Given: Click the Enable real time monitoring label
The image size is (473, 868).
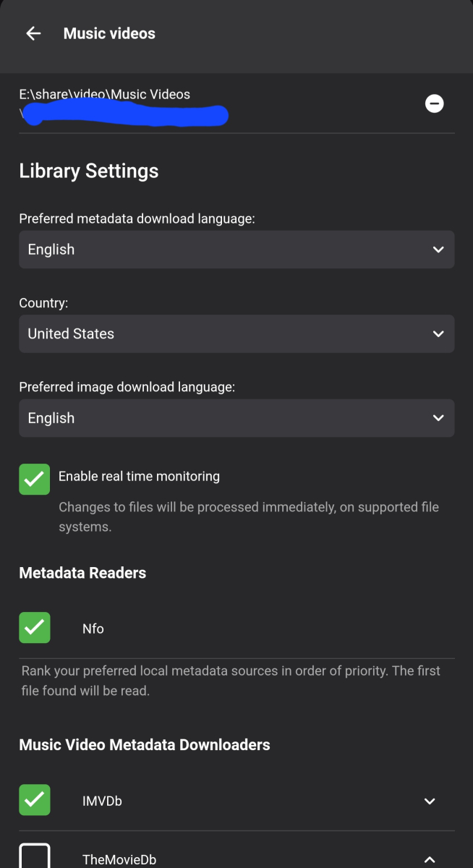Looking at the screenshot, I should click(139, 476).
